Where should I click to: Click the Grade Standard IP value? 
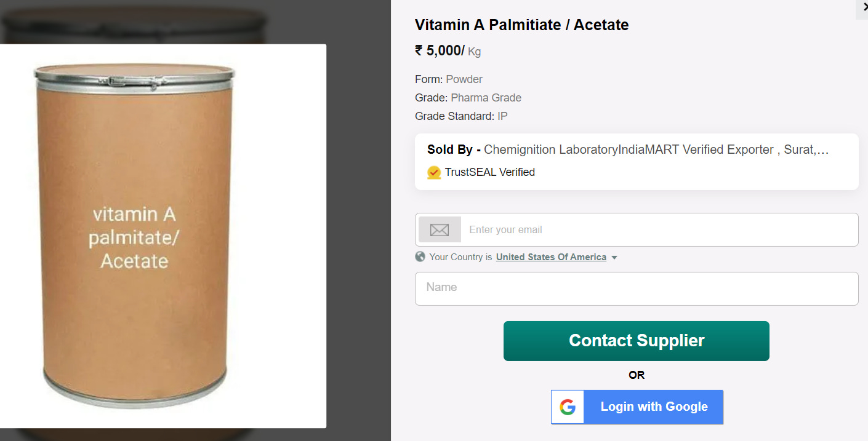[x=502, y=116]
